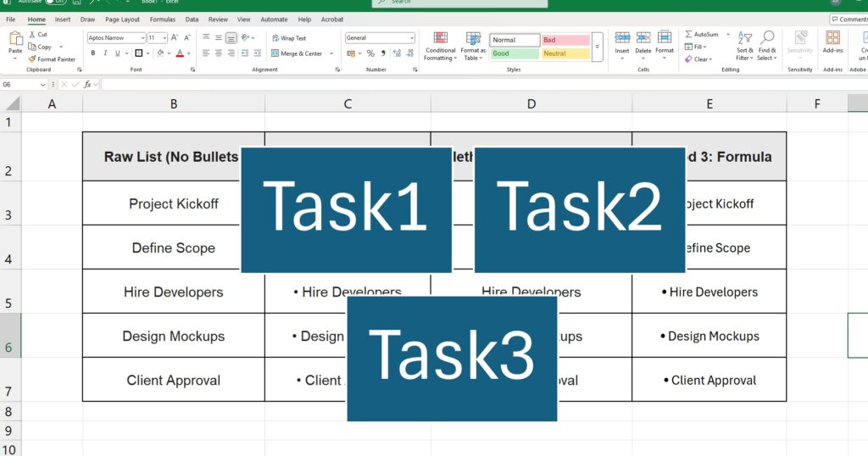Screen dimensions: 868x456
Task: Open Format as Table gallery
Action: coord(473,47)
